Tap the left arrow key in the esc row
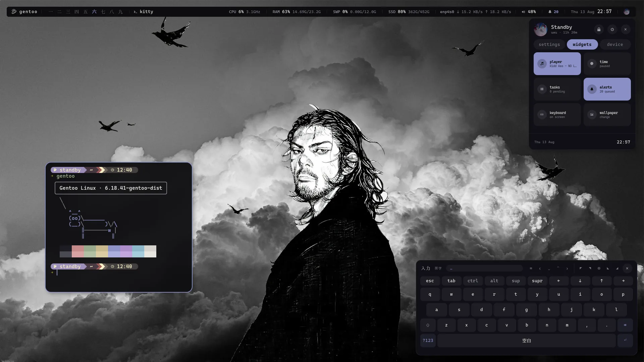This screenshot has width=644, height=362. point(558,281)
